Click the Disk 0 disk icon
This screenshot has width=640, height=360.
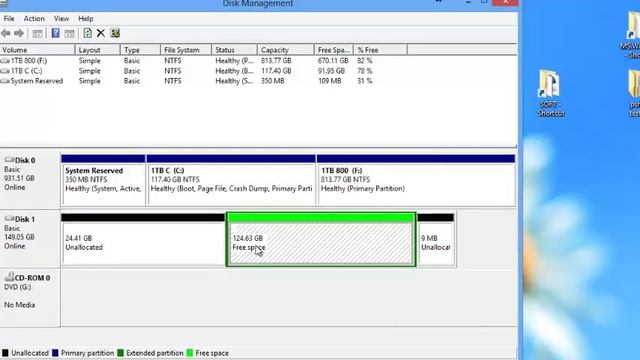pos(9,160)
